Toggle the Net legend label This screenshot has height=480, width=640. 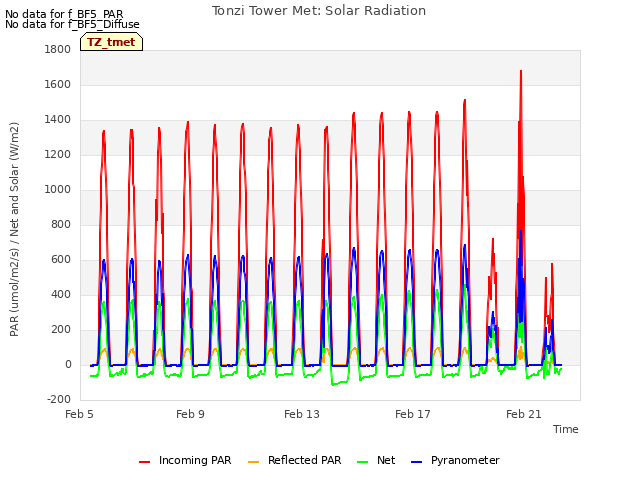click(386, 460)
